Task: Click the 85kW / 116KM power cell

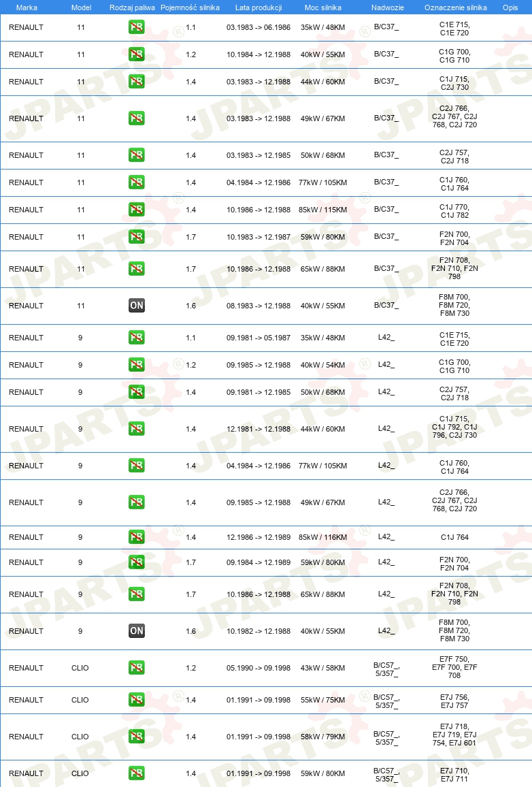Action: tap(323, 537)
